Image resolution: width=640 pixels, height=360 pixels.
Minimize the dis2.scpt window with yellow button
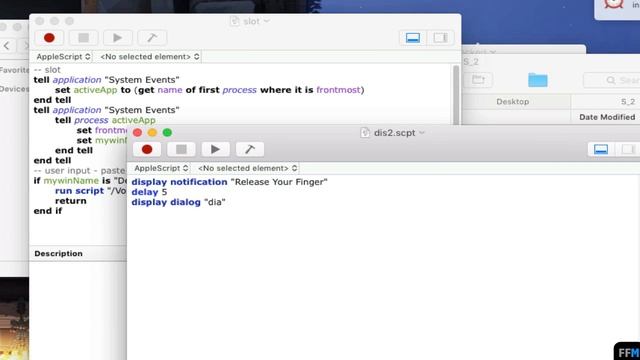(x=152, y=133)
